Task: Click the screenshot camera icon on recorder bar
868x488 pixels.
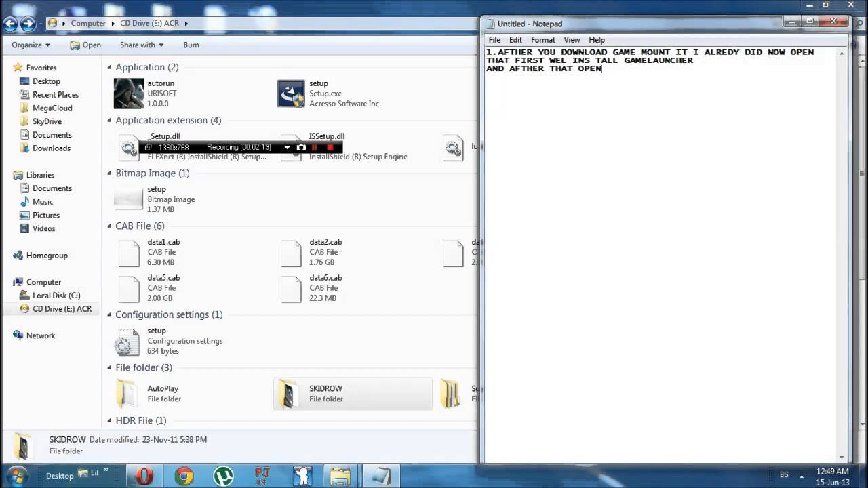Action: point(301,147)
